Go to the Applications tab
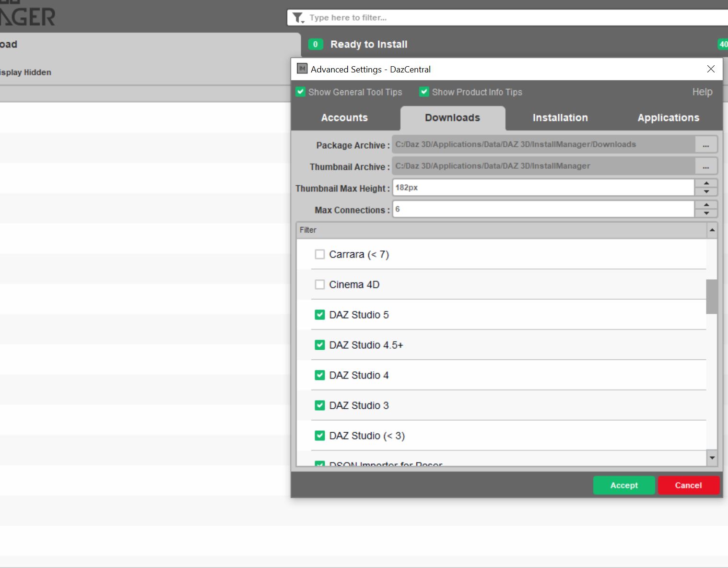Screen dimensions: 728x568 (668, 118)
